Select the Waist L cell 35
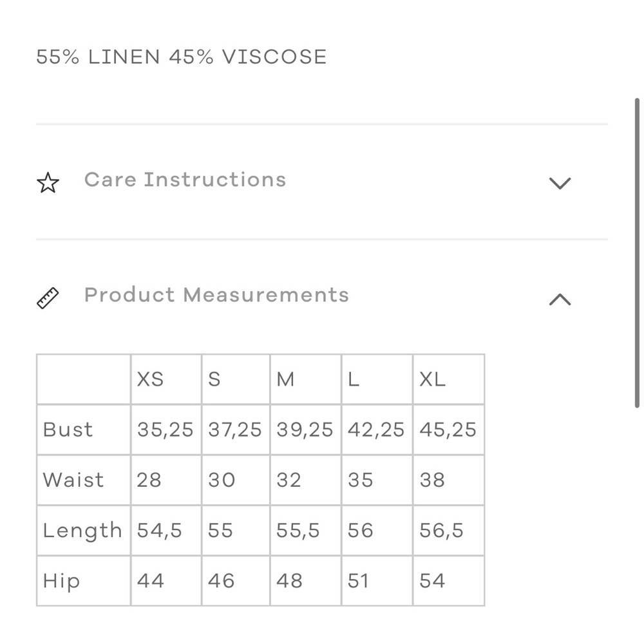Viewport: 644px width, 644px height. coord(377,480)
